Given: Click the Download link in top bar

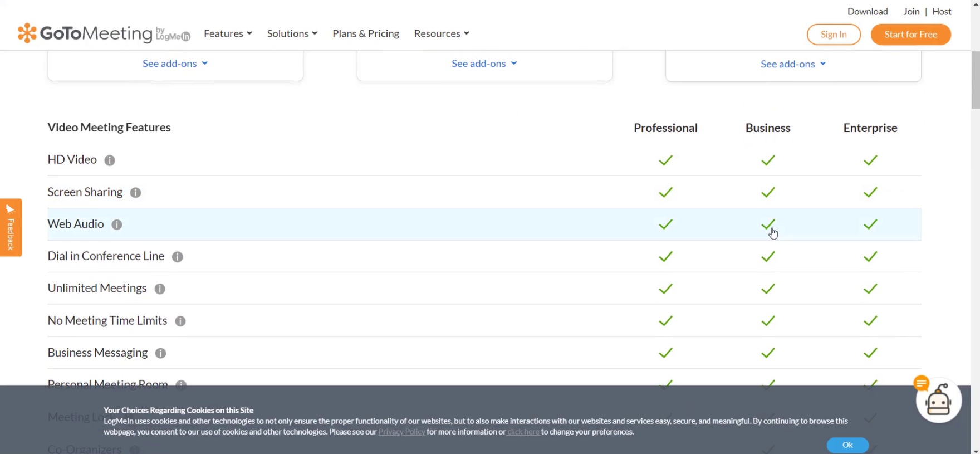Looking at the screenshot, I should tap(867, 11).
